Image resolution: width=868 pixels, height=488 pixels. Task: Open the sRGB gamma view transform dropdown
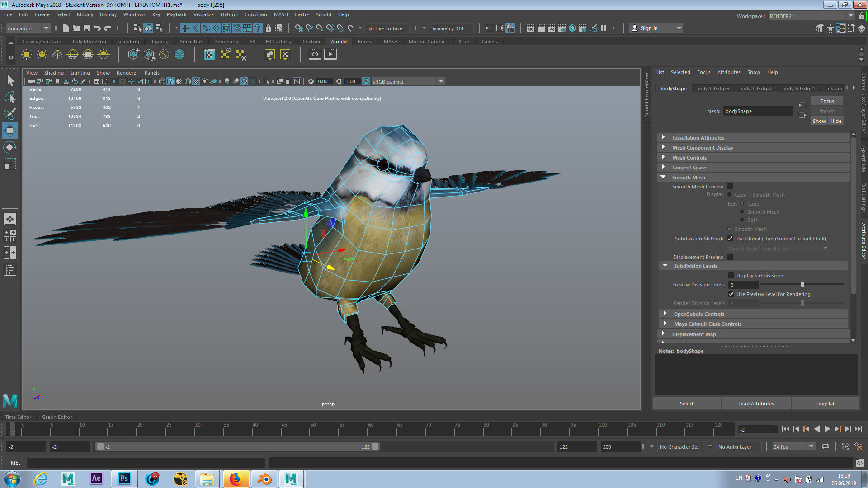point(408,81)
